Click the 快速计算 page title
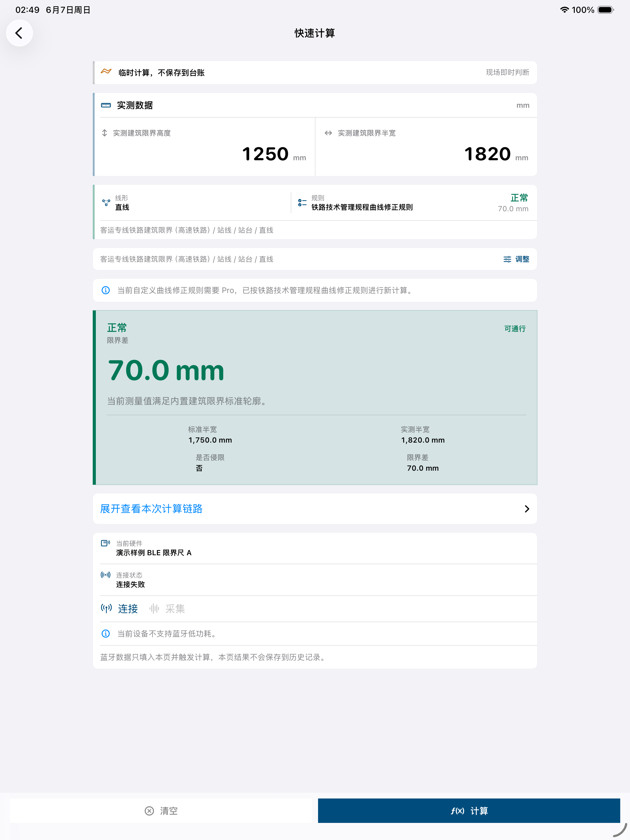 [315, 33]
